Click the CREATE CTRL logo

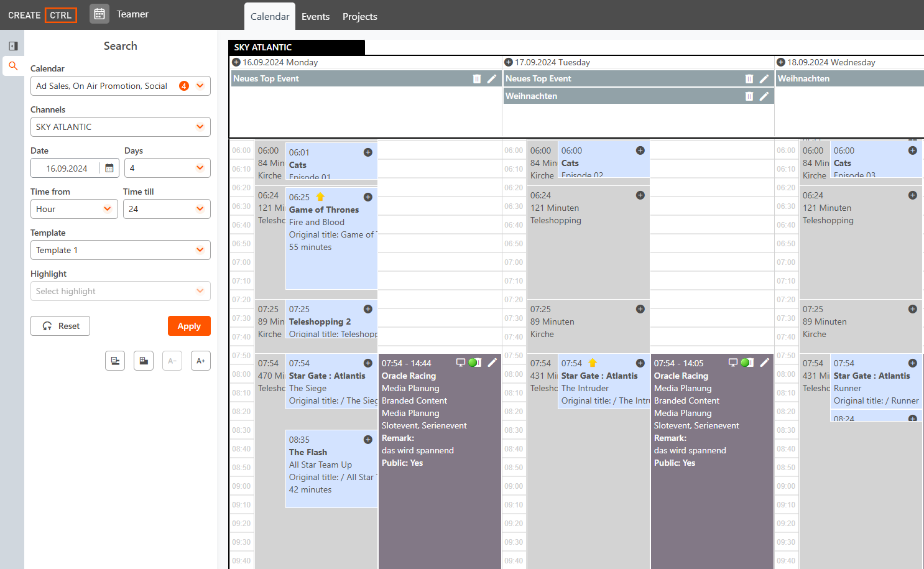click(x=42, y=15)
